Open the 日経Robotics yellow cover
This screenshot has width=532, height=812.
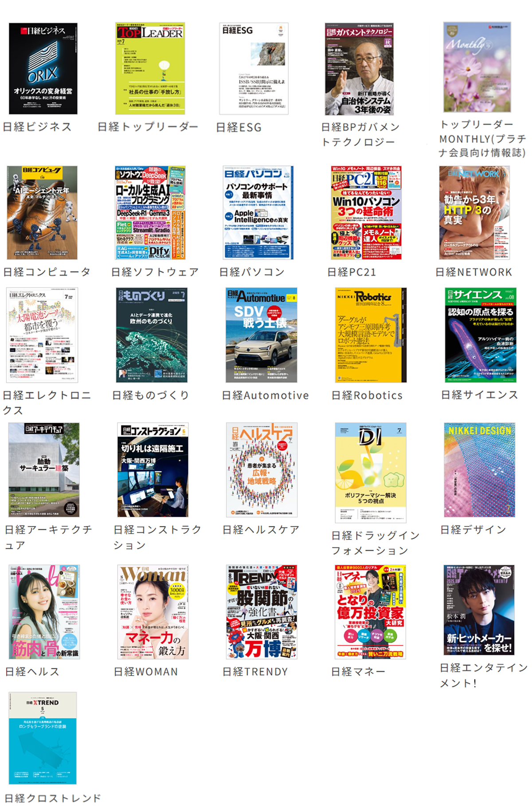point(371,335)
